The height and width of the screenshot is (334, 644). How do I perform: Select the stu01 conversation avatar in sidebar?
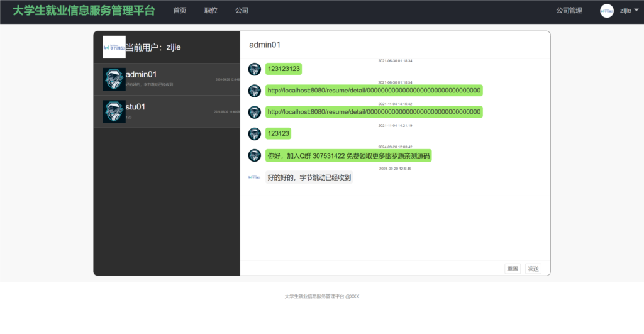point(114,111)
